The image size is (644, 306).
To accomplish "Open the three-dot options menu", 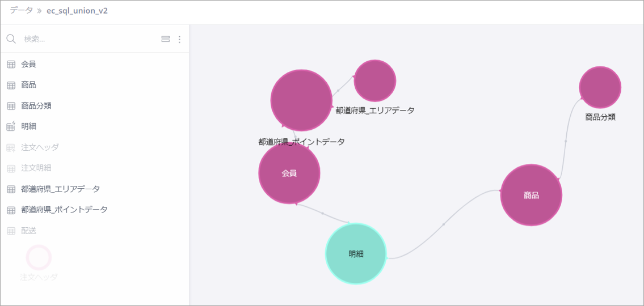I will coord(179,39).
